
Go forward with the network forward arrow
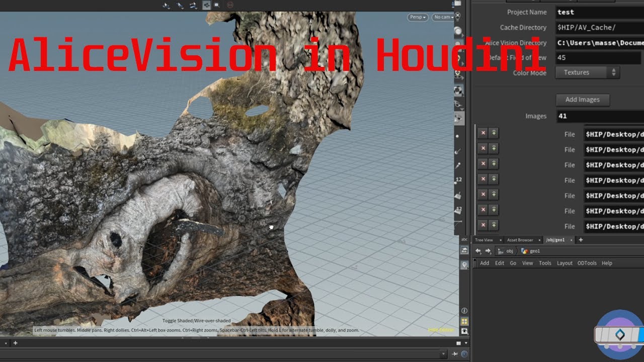488,251
